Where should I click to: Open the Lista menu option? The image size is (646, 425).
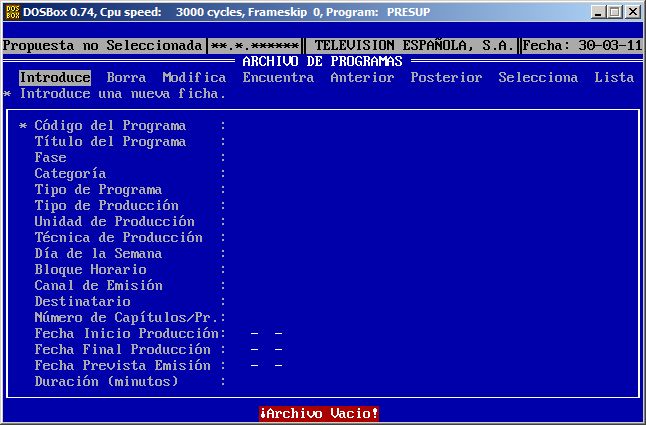pos(614,78)
